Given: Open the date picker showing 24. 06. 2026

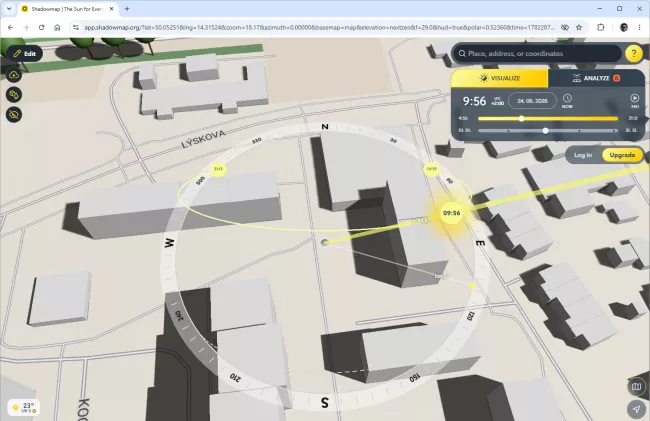Looking at the screenshot, I should click(x=532, y=101).
